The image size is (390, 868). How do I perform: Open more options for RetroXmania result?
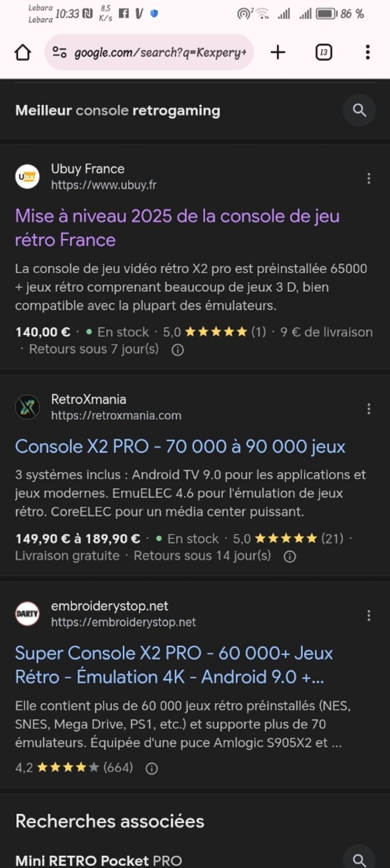pos(368,409)
